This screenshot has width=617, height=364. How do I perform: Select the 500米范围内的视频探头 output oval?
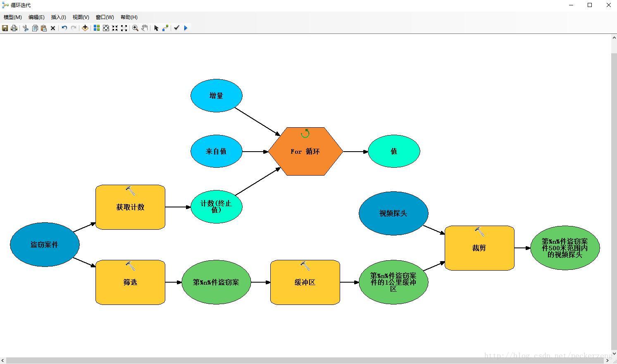[565, 248]
